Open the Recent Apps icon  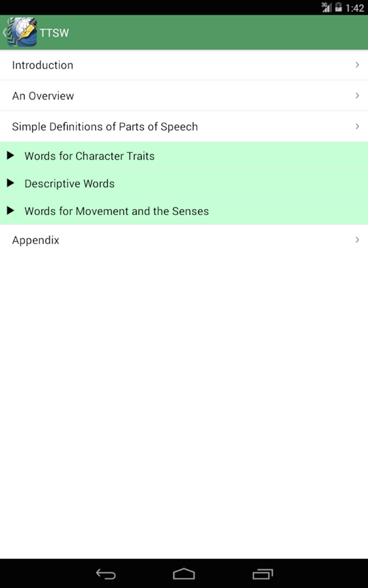263,574
